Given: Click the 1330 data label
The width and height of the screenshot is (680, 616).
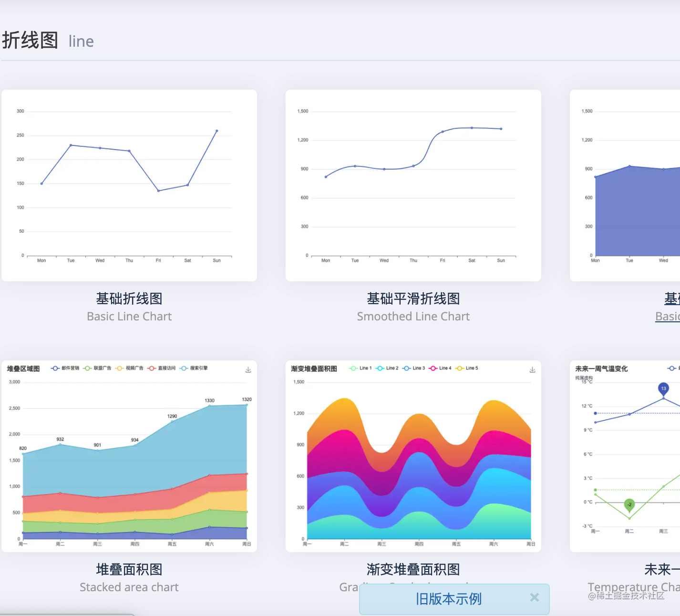Looking at the screenshot, I should coord(210,400).
